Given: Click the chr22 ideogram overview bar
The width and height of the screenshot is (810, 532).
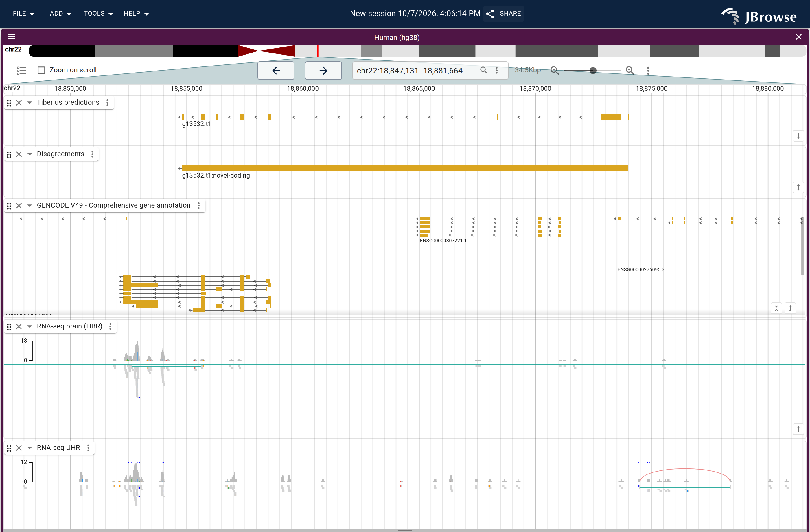Looking at the screenshot, I should pyautogui.click(x=417, y=51).
